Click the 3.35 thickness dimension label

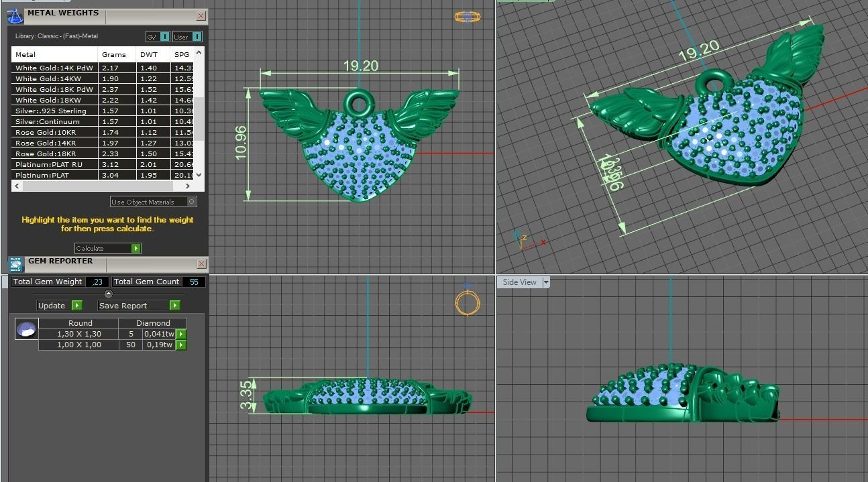click(247, 396)
